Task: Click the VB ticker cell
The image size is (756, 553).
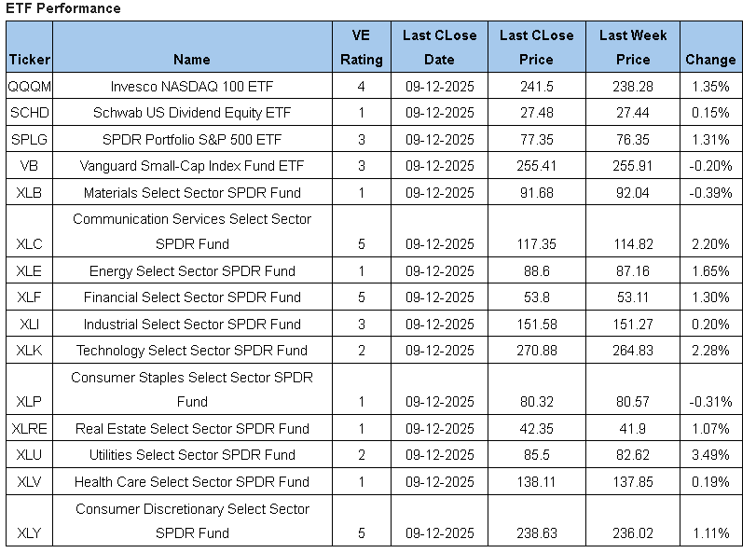Action: pos(29,166)
